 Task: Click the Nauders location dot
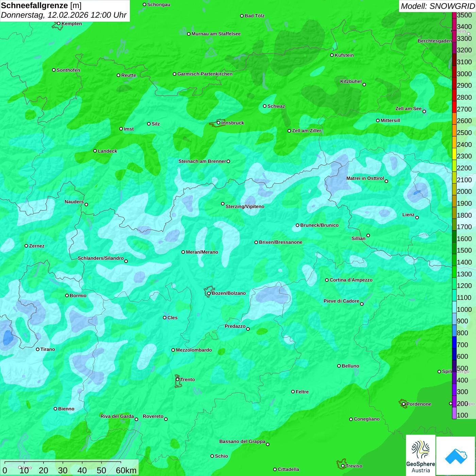tap(86, 204)
